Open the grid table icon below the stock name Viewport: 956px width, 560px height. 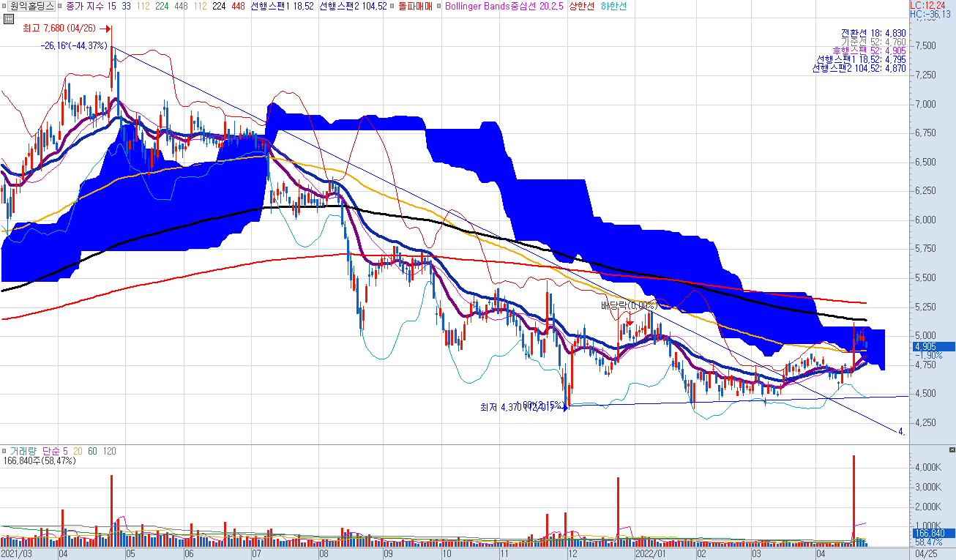(x=8, y=19)
